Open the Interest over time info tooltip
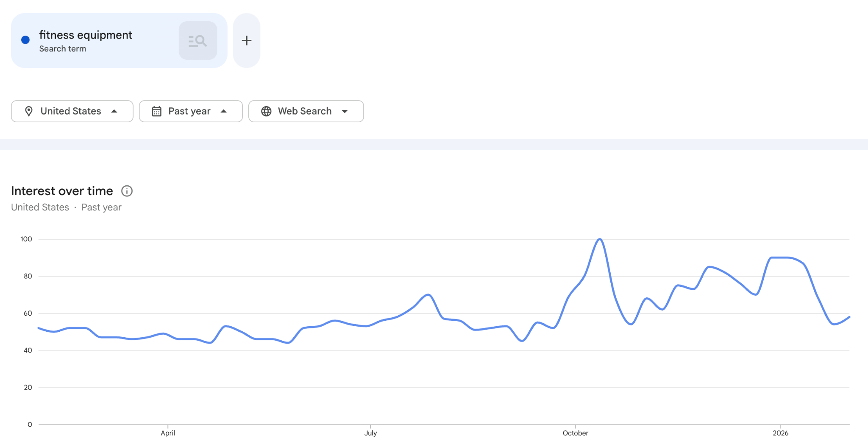 click(127, 191)
